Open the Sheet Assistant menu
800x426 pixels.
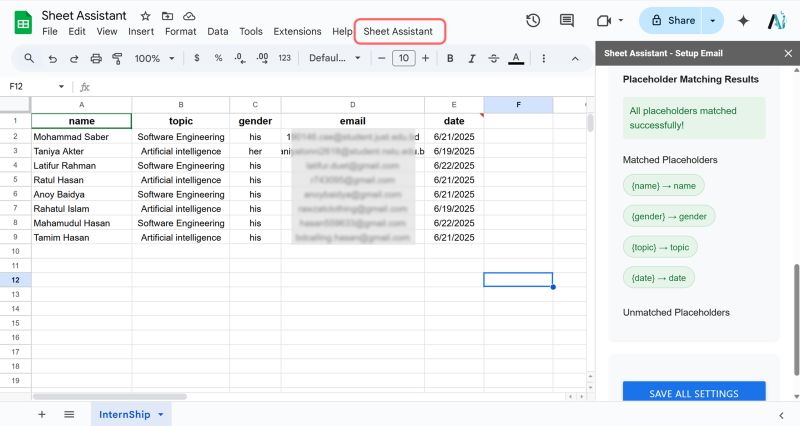(398, 31)
